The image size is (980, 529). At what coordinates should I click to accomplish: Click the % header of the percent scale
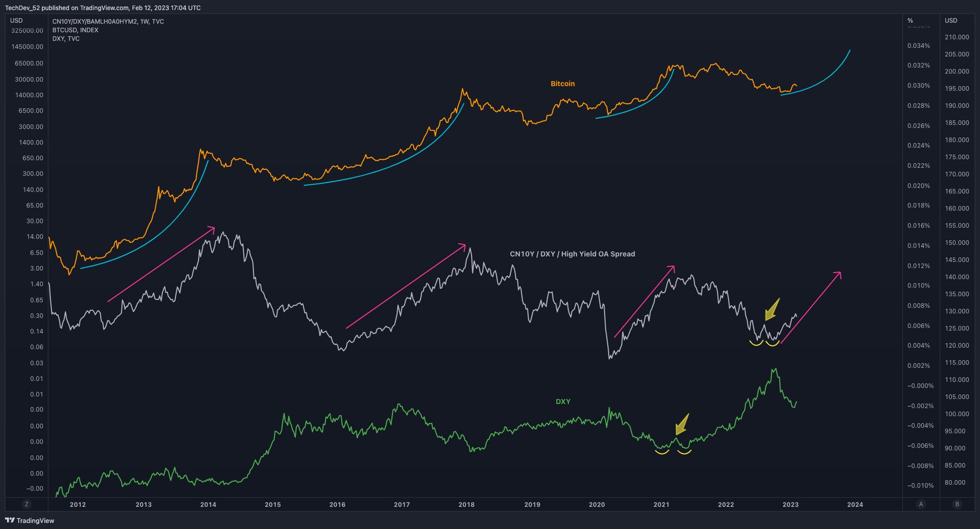point(910,21)
